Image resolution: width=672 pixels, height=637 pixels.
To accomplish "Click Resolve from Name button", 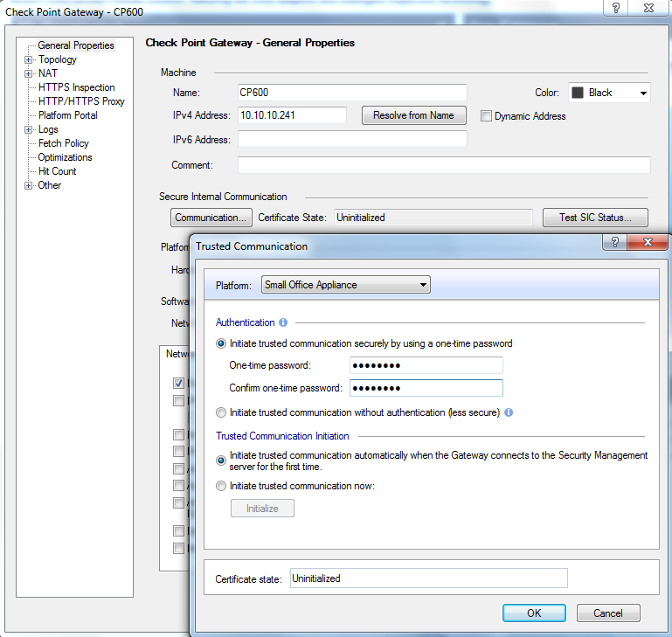I will [x=414, y=115].
